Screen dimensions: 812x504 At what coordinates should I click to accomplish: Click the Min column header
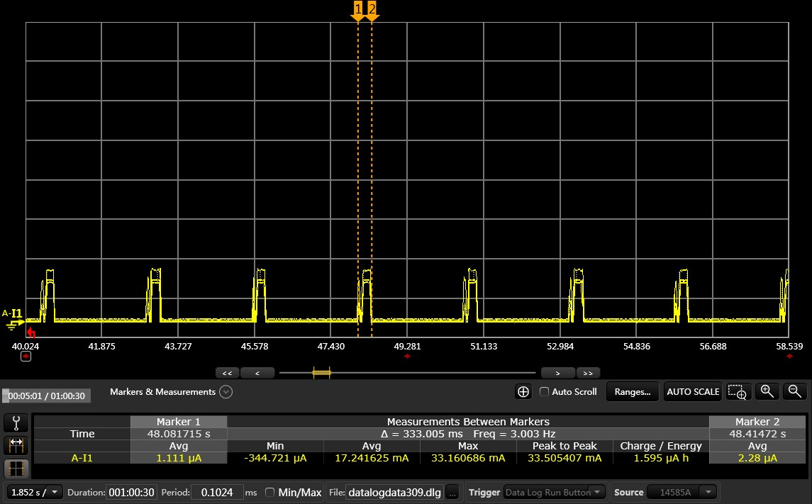[275, 446]
